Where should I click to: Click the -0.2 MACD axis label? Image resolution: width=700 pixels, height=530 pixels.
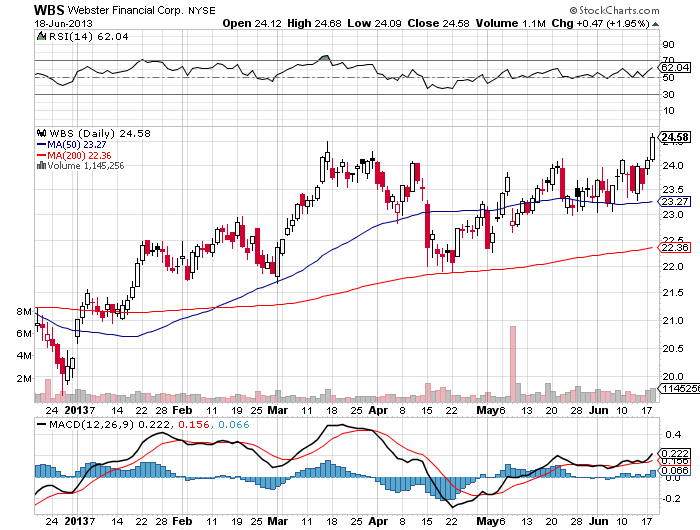(671, 499)
